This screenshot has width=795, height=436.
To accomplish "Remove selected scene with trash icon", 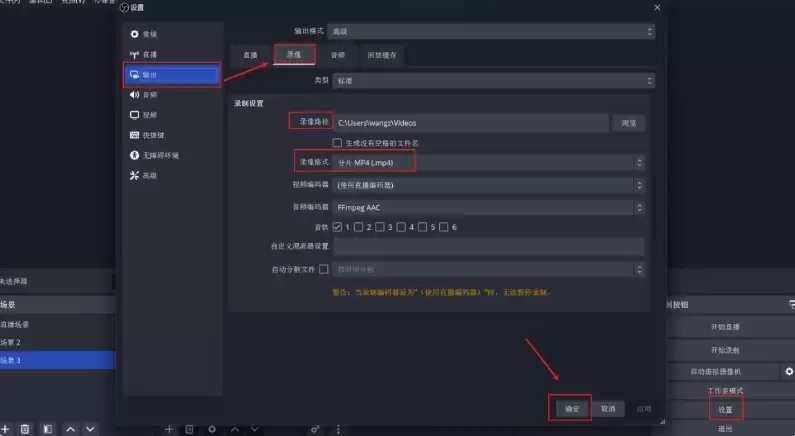I will point(25,429).
